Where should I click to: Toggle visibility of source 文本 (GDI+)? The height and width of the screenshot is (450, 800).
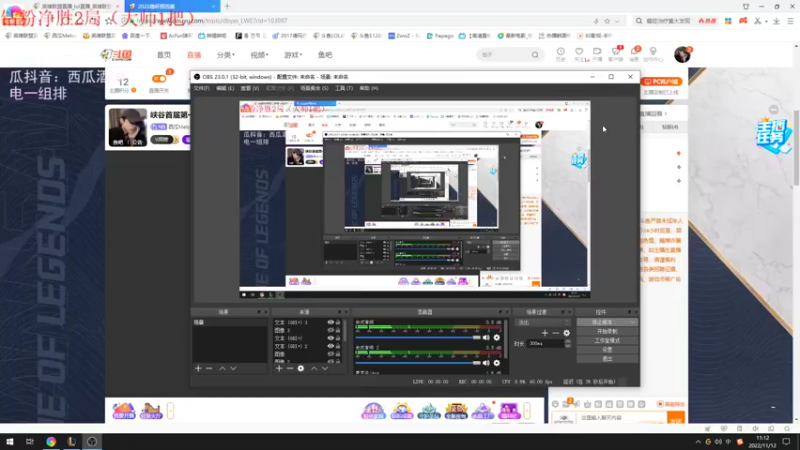[x=331, y=338]
